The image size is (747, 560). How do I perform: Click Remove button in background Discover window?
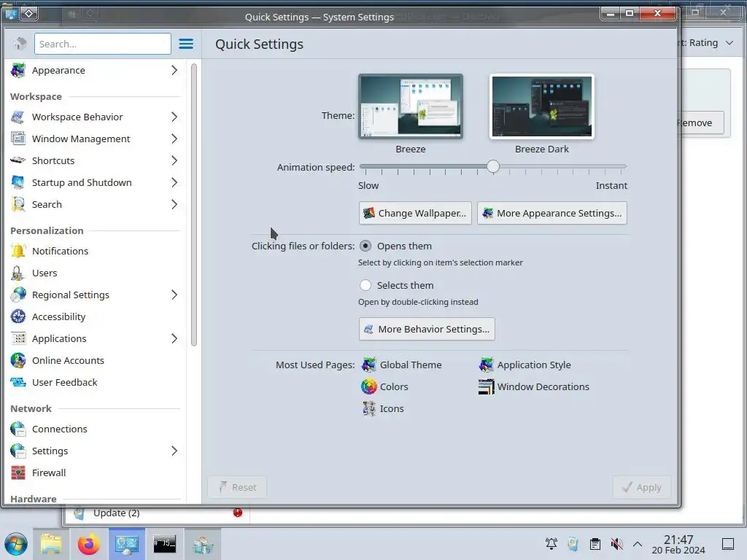point(703,122)
